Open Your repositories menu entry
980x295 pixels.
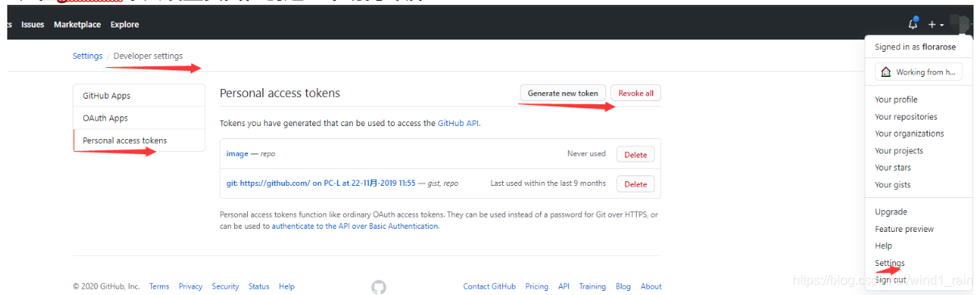pos(906,116)
